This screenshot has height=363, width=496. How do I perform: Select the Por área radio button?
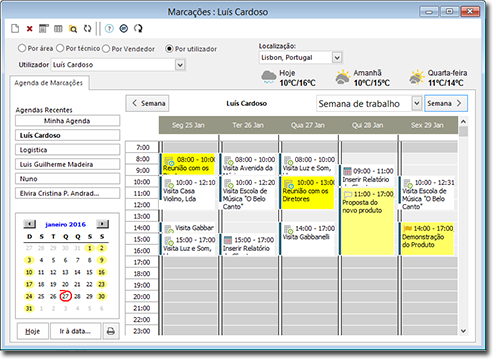pos(22,48)
